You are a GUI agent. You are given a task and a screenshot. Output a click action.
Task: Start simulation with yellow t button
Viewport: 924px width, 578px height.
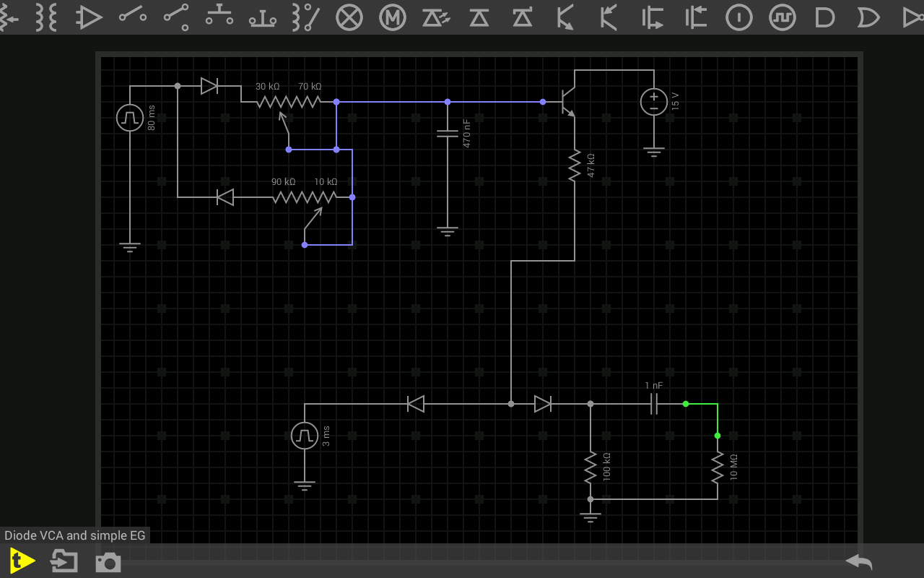(22, 561)
